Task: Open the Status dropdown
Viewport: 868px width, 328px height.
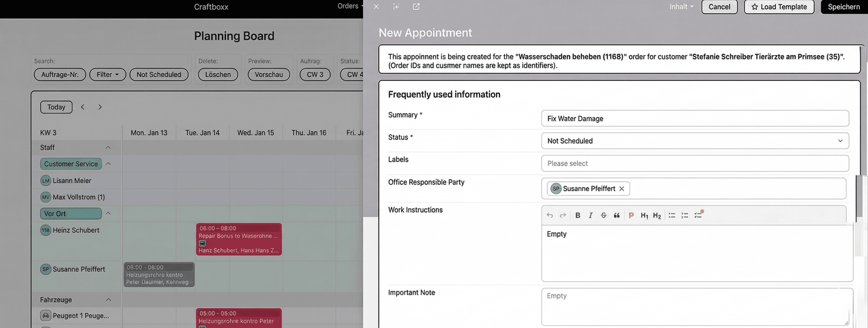Action: 695,141
